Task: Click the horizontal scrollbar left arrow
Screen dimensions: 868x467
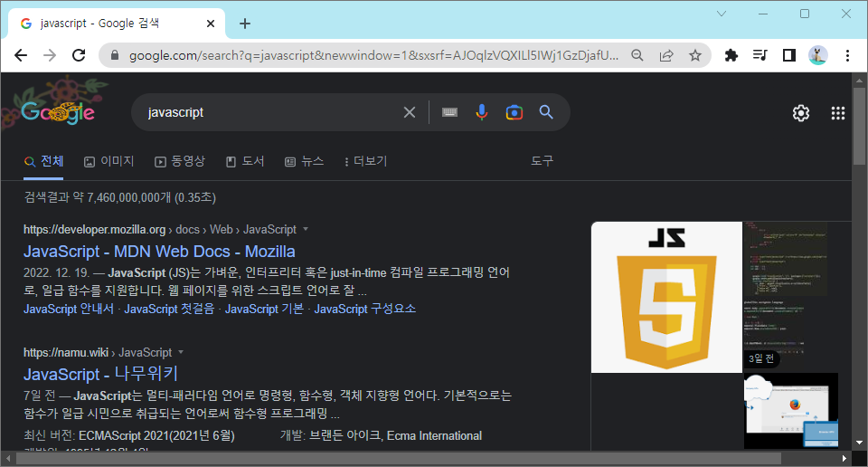Action: [8, 459]
